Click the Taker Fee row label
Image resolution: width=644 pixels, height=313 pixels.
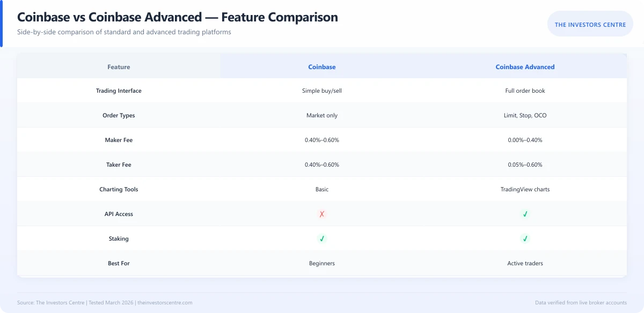pyautogui.click(x=119, y=165)
